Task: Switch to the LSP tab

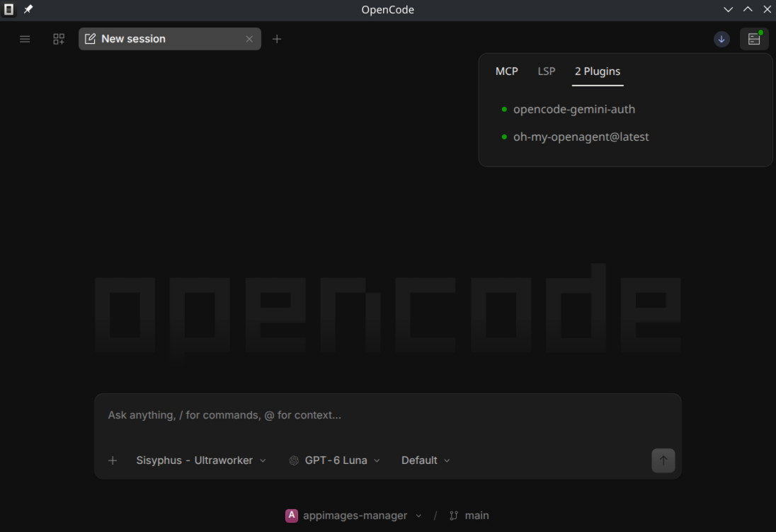Action: (547, 71)
